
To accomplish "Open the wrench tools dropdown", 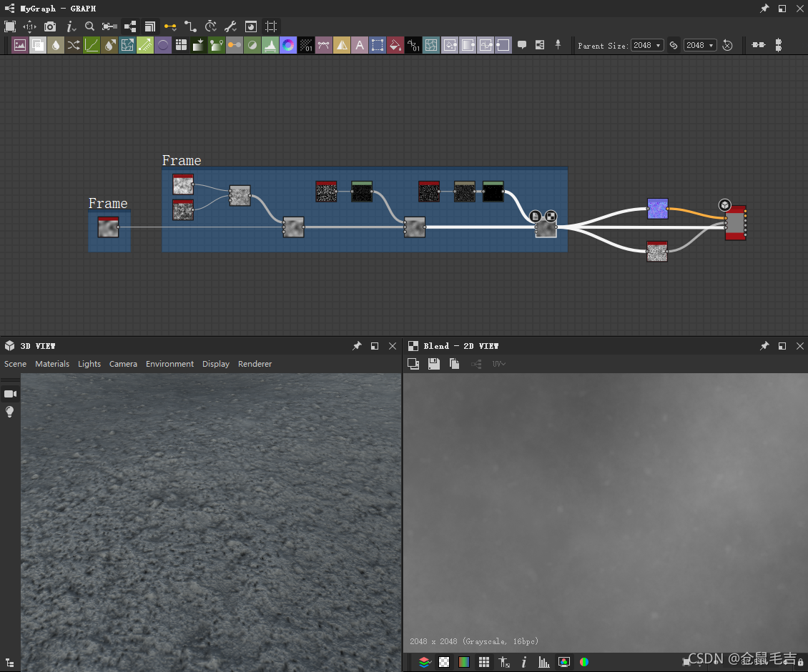I will point(230,26).
